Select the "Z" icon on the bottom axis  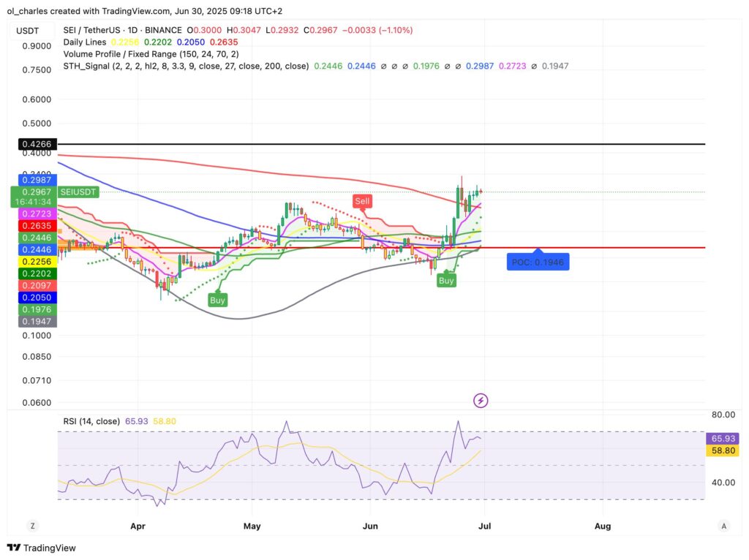tap(32, 526)
